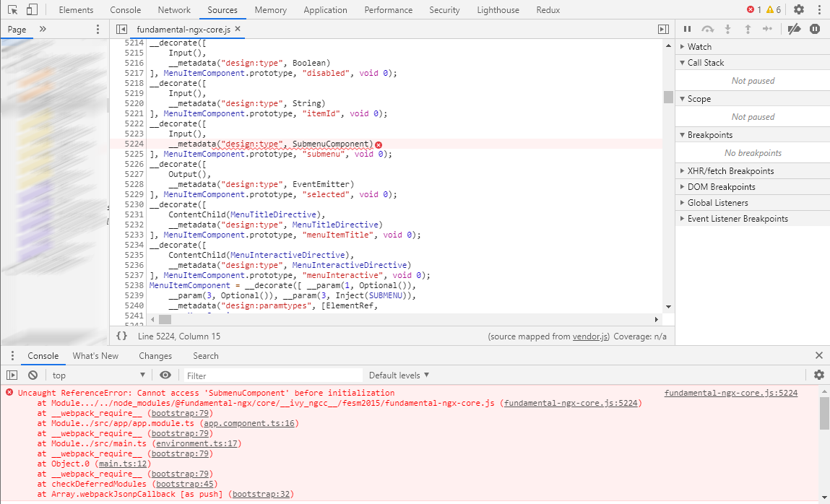830x504 pixels.
Task: Open the main.ts:12 stack link
Action: tap(123, 464)
